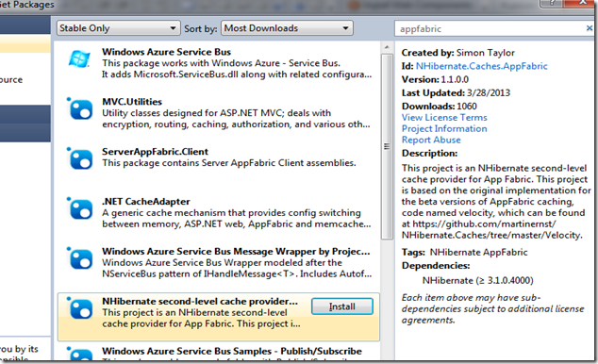598x364 pixels.
Task: Click the Service Bus Message Wrapper package icon
Action: (80, 258)
